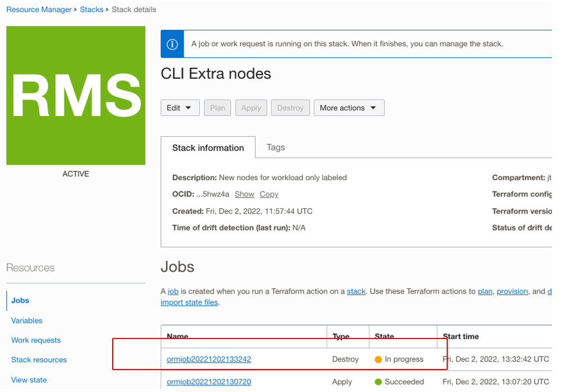
Task: Click the Plan button
Action: click(x=217, y=108)
